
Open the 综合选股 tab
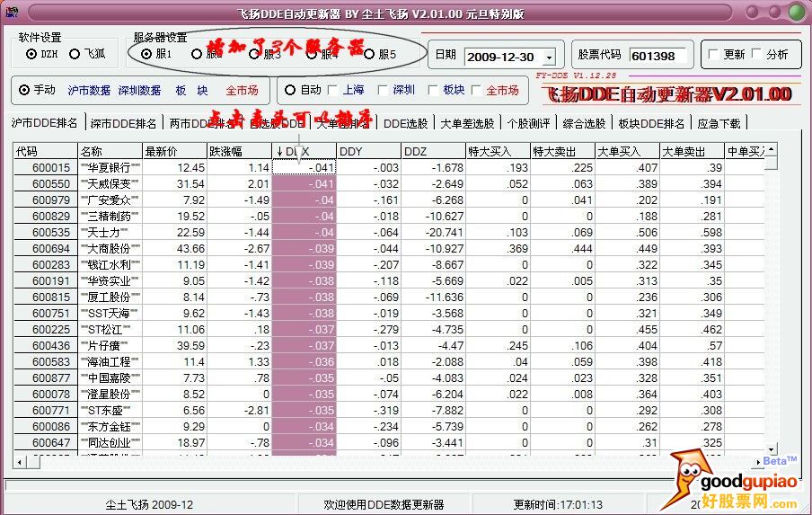point(584,123)
